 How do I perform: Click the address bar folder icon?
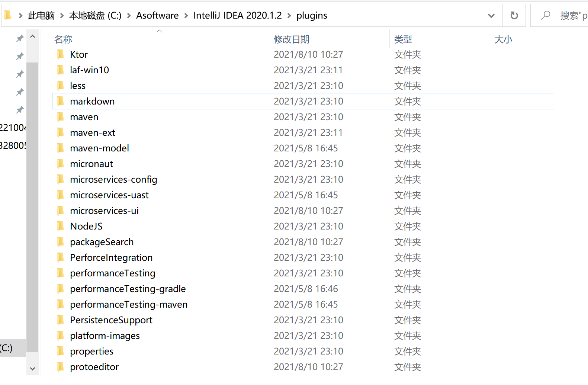pos(7,15)
